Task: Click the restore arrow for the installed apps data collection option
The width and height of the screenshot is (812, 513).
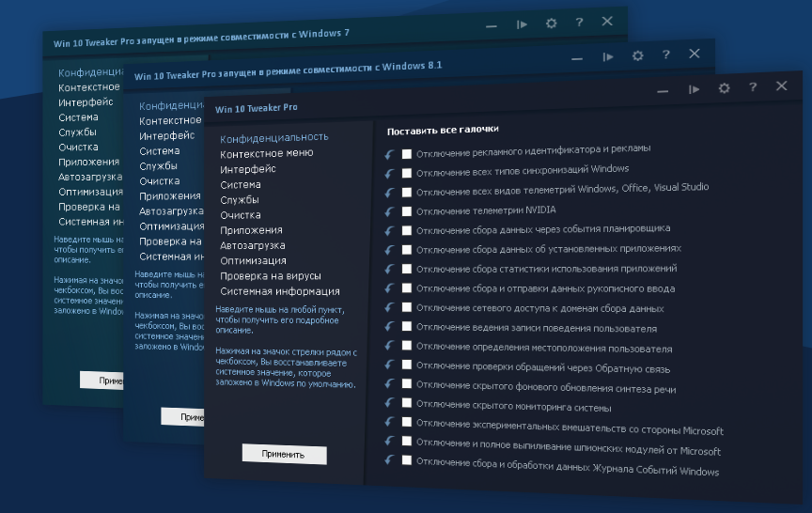Action: (x=390, y=250)
